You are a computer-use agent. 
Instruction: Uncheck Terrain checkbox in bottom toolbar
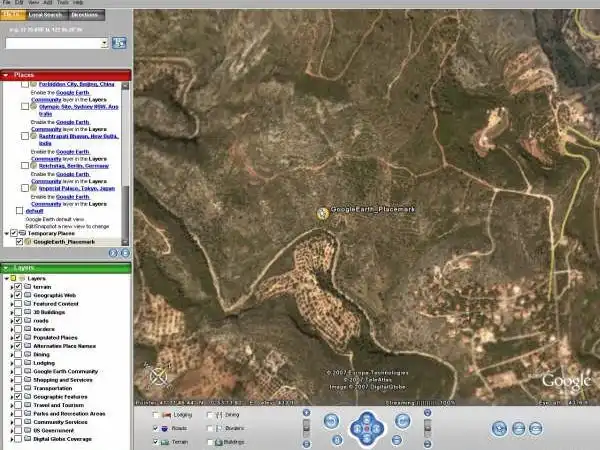(x=155, y=442)
